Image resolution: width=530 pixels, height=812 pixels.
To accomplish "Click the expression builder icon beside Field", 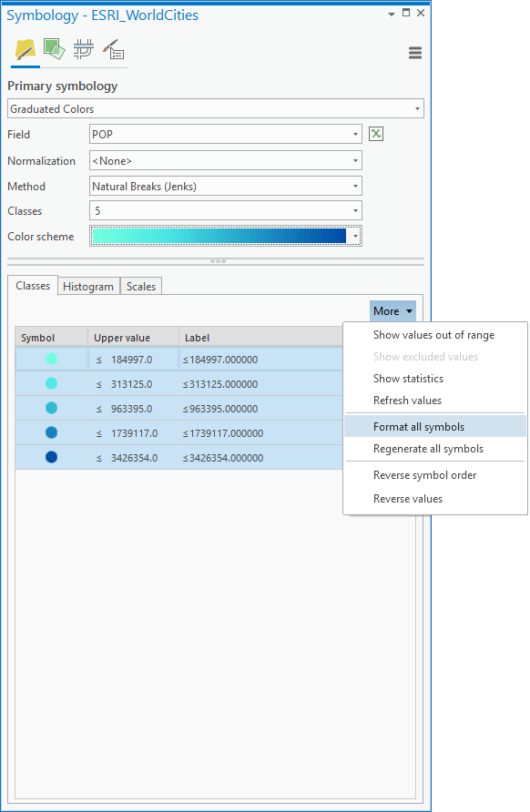I will coord(376,134).
